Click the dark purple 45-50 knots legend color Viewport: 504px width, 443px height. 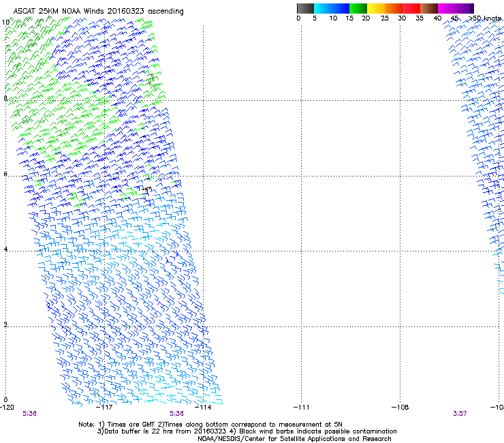point(464,8)
